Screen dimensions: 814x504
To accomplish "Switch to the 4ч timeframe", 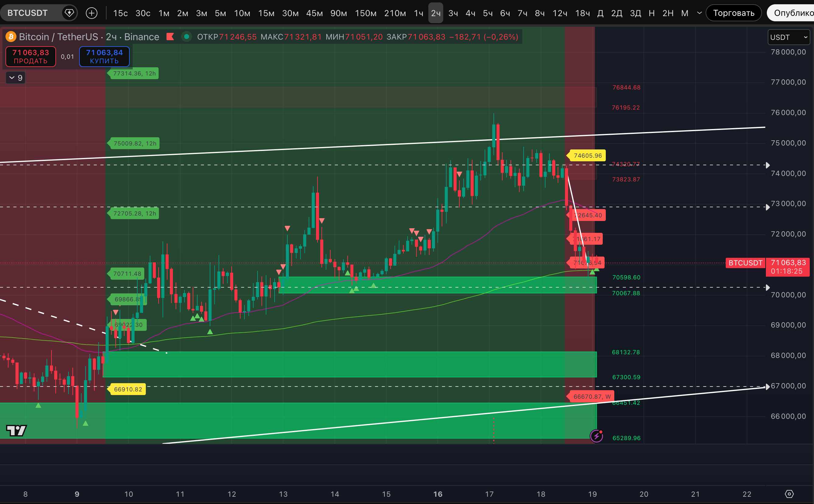I will 470,13.
